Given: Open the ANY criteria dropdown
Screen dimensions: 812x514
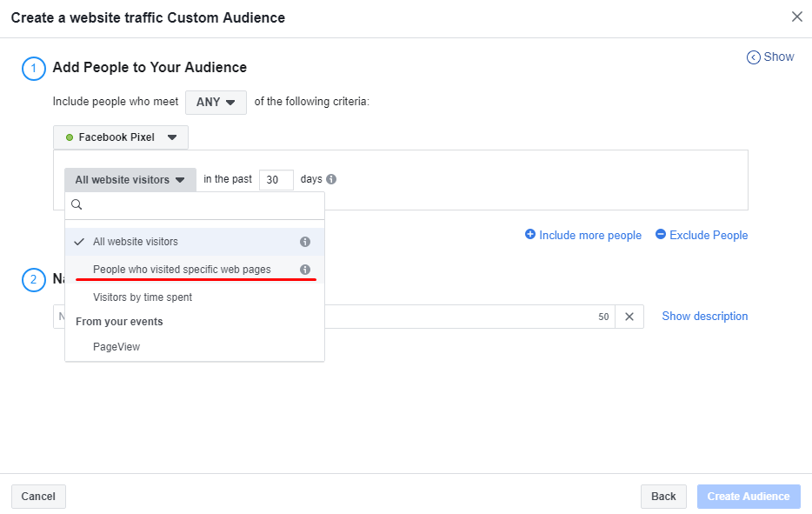Looking at the screenshot, I should click(x=216, y=102).
